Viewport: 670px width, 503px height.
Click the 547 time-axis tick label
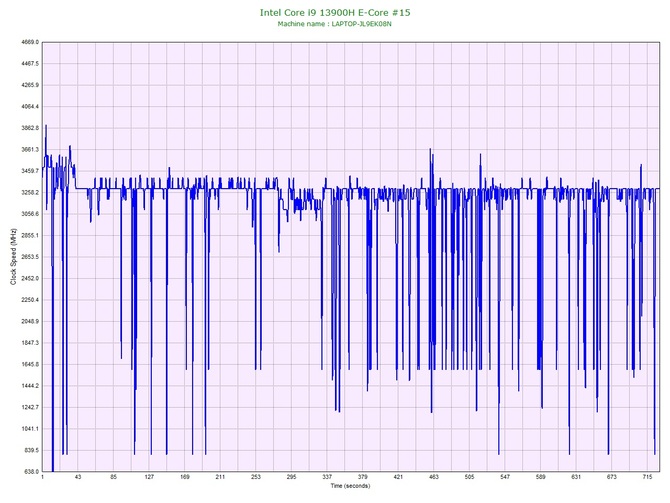pos(505,477)
